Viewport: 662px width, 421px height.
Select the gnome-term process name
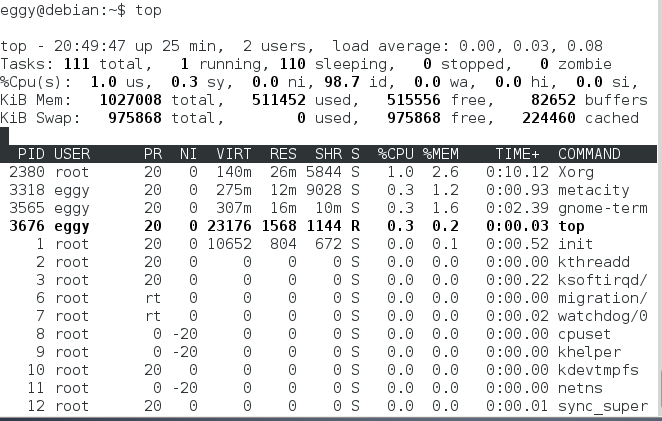[603, 208]
